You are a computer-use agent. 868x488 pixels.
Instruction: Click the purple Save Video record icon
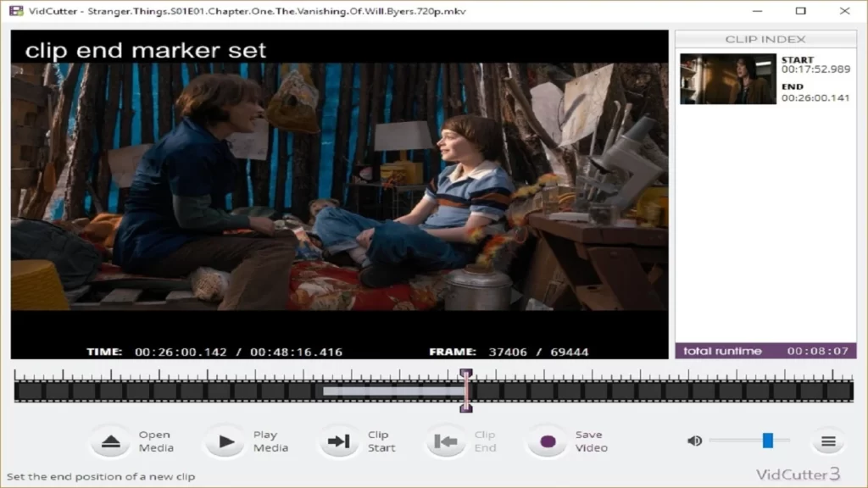548,441
